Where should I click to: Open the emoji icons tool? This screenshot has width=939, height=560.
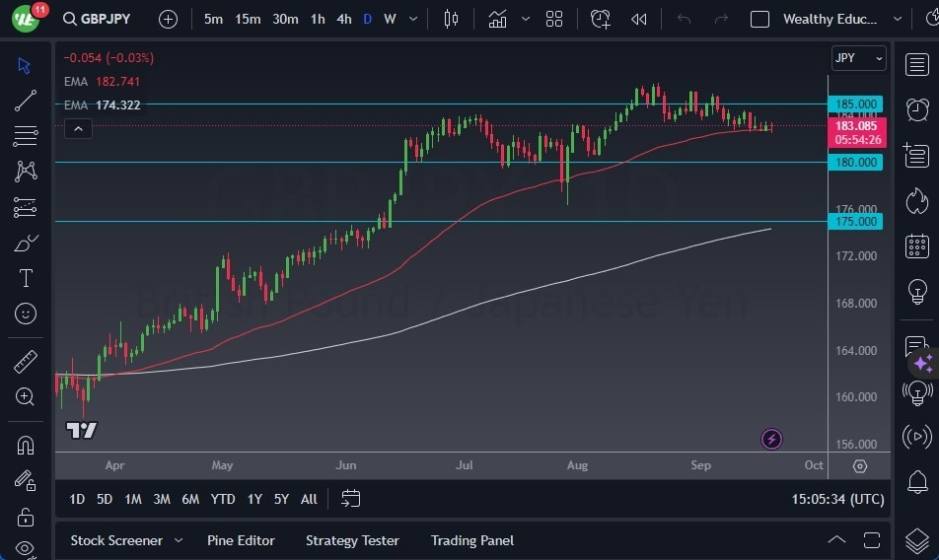(26, 314)
